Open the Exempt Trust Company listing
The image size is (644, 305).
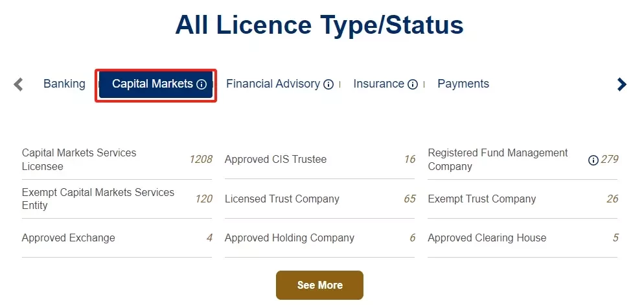523,199
